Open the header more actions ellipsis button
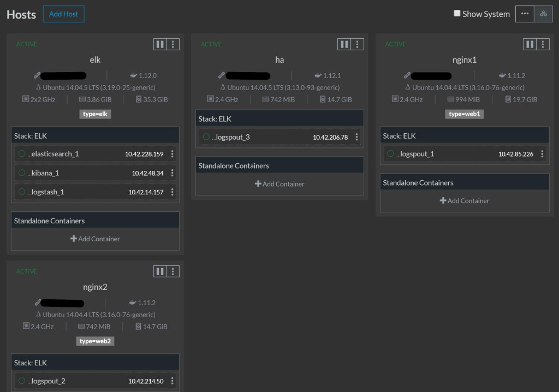Image resolution: width=559 pixels, height=392 pixels. tap(525, 14)
